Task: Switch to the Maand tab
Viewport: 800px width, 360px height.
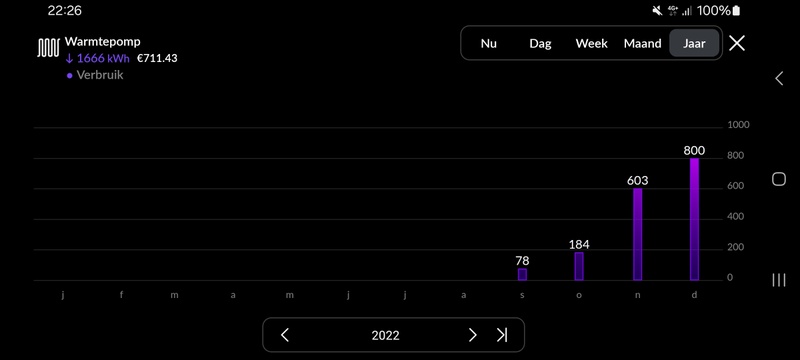Action: click(x=643, y=43)
